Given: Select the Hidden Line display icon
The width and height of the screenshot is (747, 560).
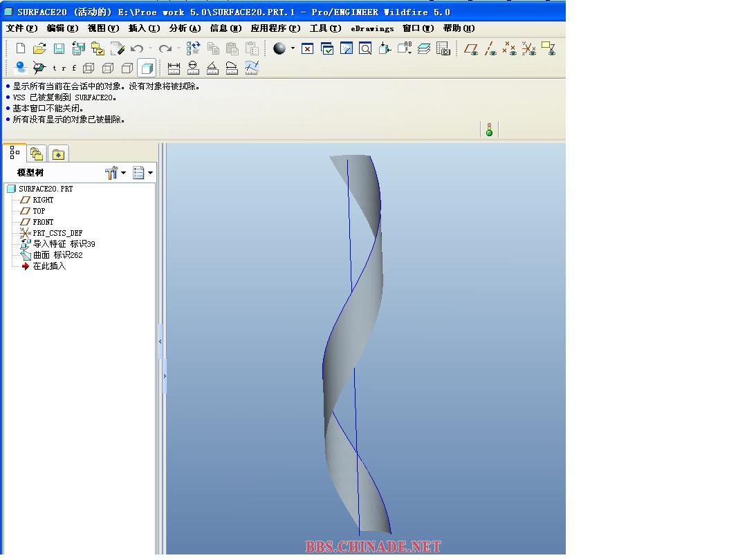Looking at the screenshot, I should [108, 68].
